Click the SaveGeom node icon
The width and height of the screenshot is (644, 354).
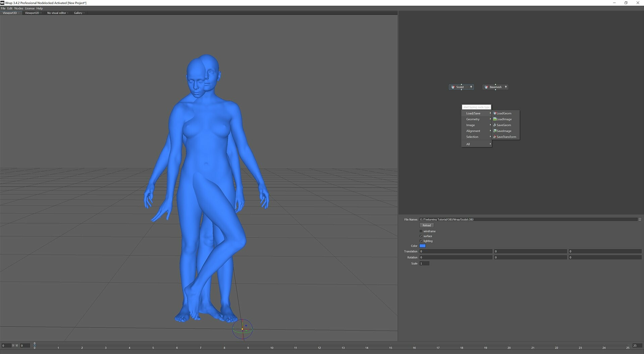click(495, 125)
